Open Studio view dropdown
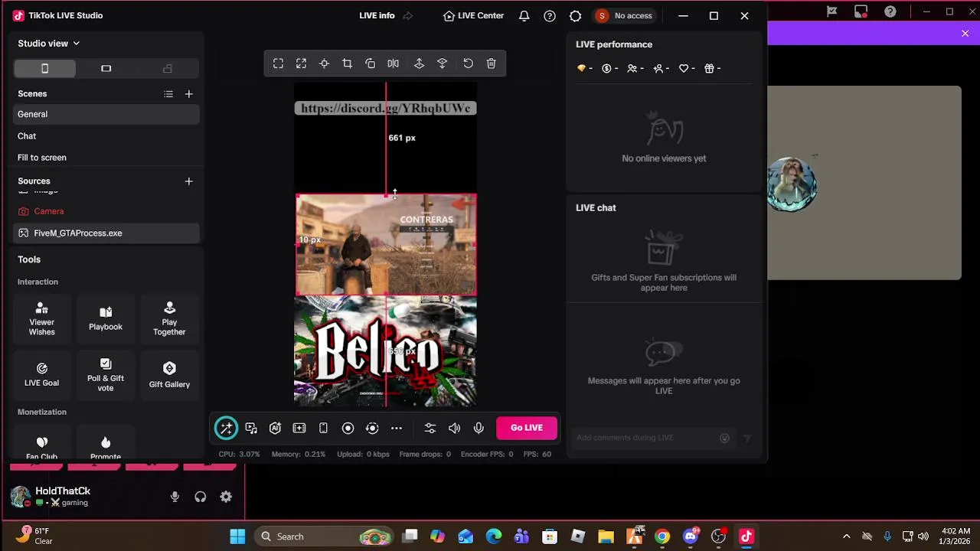980x551 pixels. (49, 44)
